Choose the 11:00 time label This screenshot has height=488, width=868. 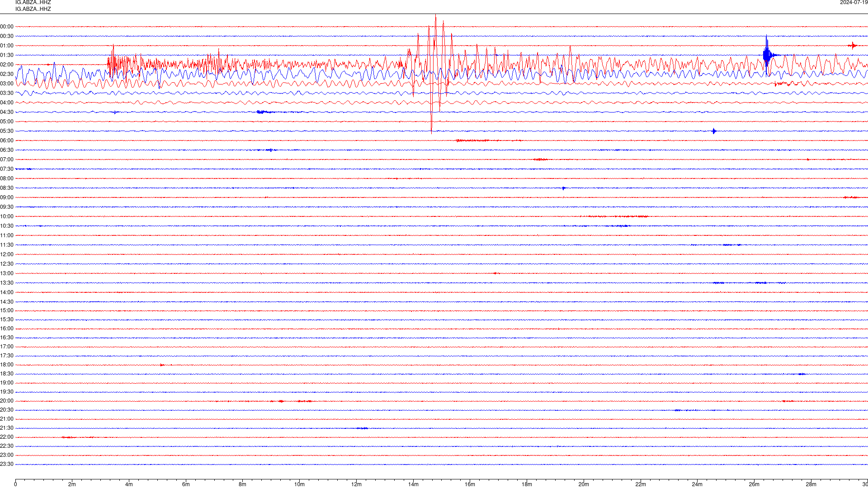pyautogui.click(x=7, y=235)
